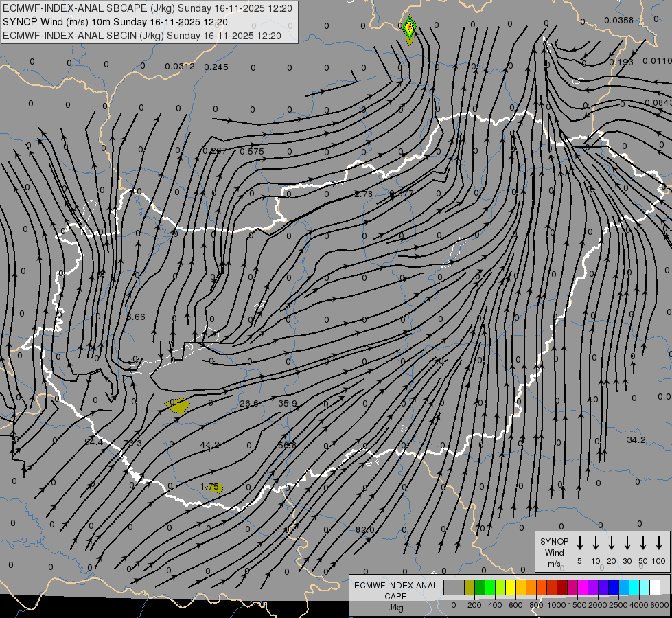Click the map value 73.3
672x618 pixels.
tap(132, 443)
